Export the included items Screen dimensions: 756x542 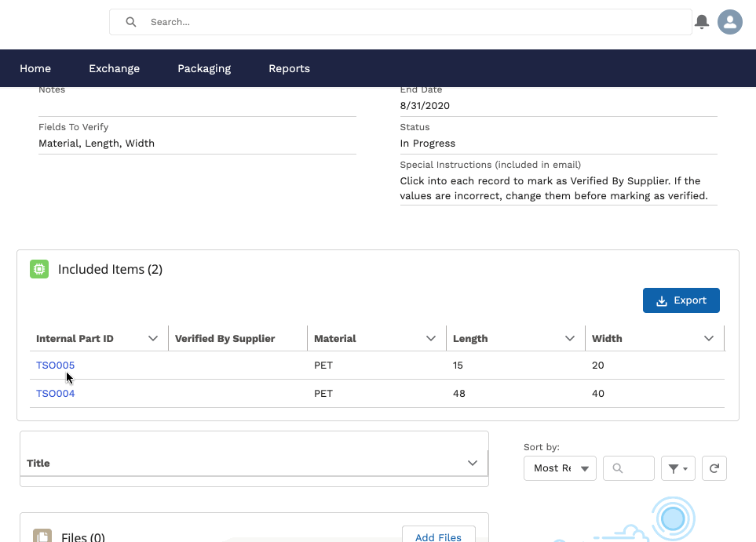[681, 300]
